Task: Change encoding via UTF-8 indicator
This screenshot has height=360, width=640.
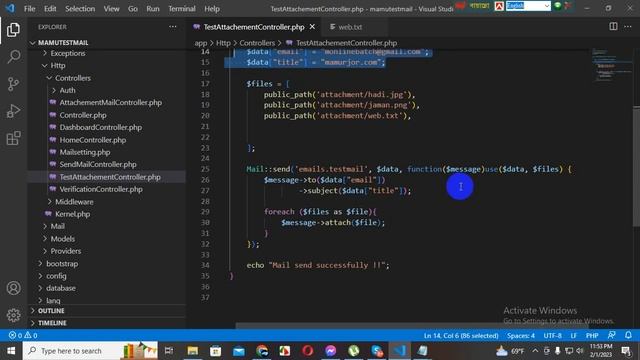Action: [x=553, y=336]
